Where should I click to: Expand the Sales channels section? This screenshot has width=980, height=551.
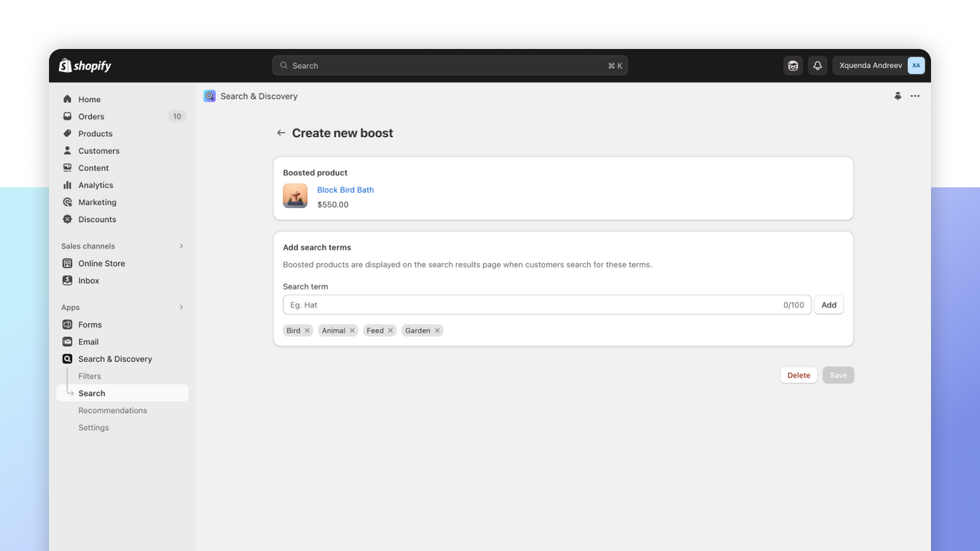(x=181, y=246)
